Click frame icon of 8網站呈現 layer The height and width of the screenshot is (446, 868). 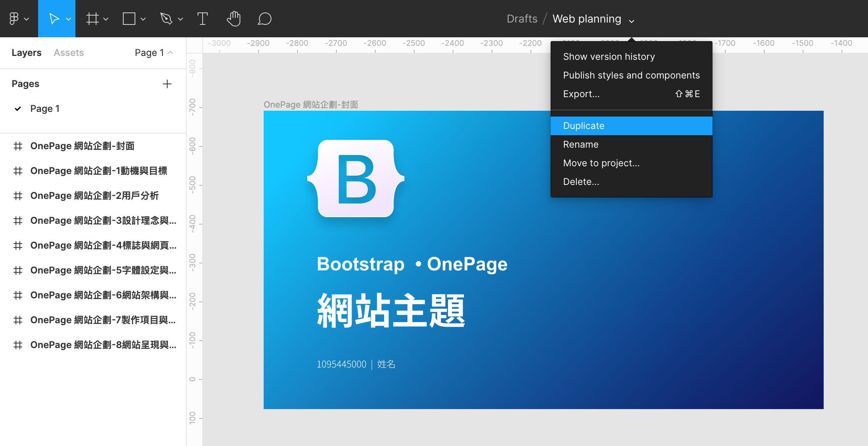tap(18, 345)
